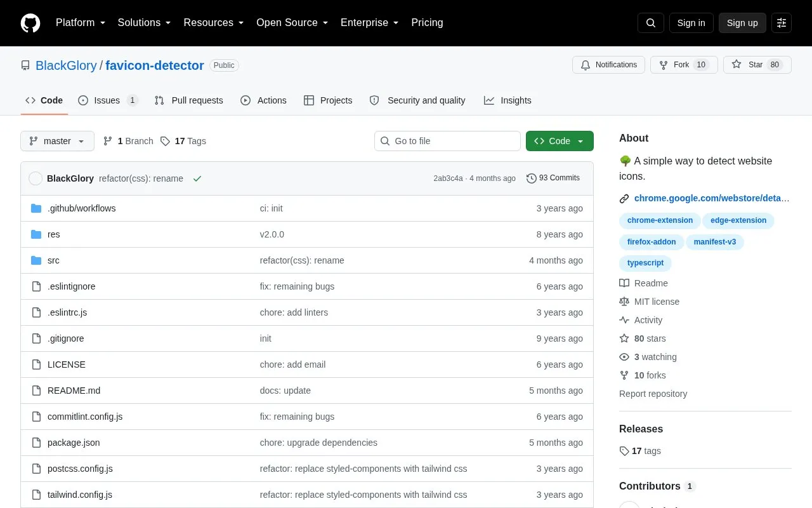
Task: Star the favicon-detector repository
Action: (x=757, y=65)
